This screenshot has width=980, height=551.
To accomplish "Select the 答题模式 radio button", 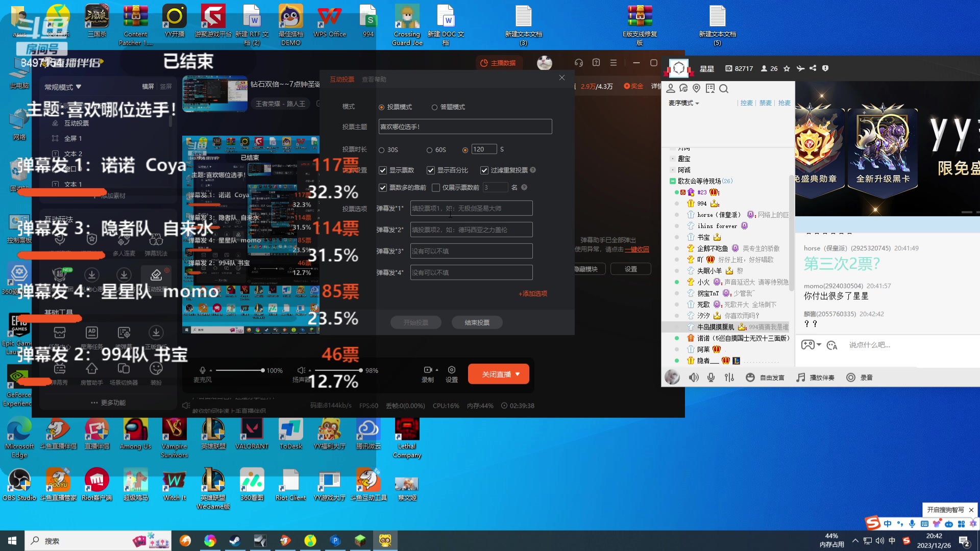I will click(x=434, y=107).
